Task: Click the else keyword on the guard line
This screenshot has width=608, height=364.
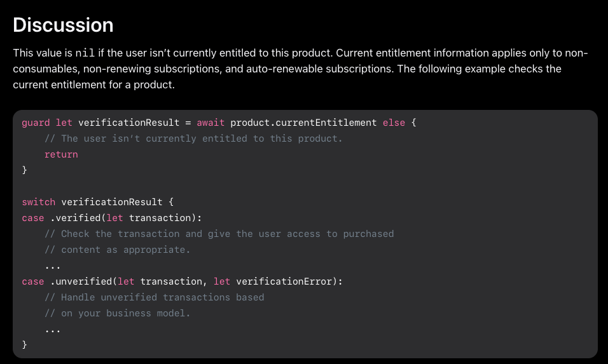Action: pos(394,123)
